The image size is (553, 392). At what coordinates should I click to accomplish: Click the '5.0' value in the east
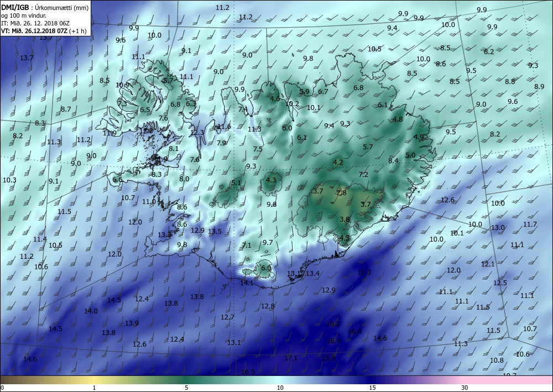pyautogui.click(x=410, y=155)
